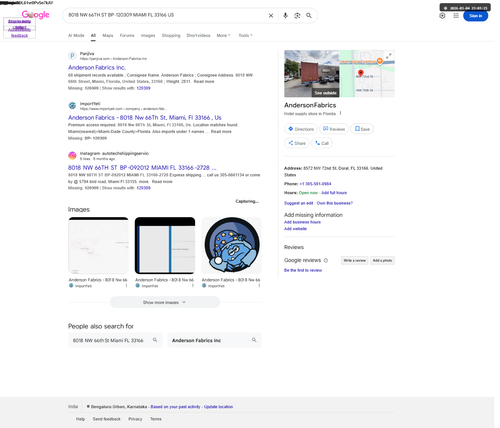Viewport: 500px width, 428px height.
Task: Open the map thumbnail in knowledge panel
Action: pos(367,74)
